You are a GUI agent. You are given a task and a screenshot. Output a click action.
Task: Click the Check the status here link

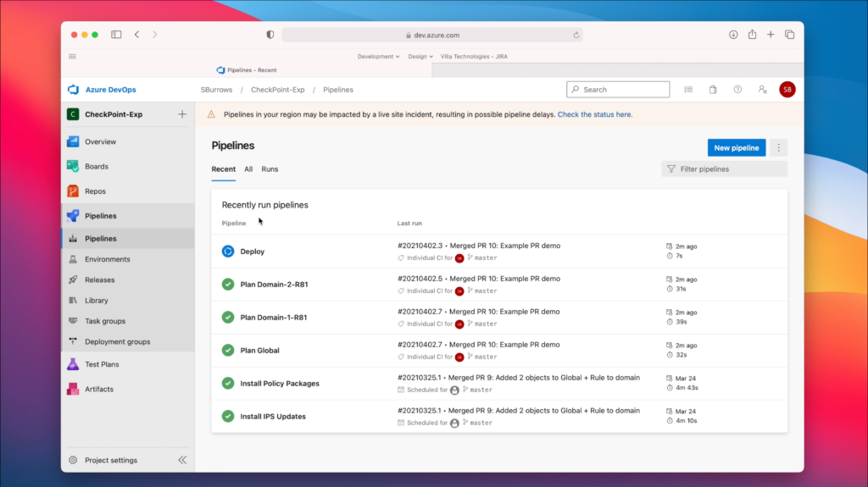pos(594,114)
